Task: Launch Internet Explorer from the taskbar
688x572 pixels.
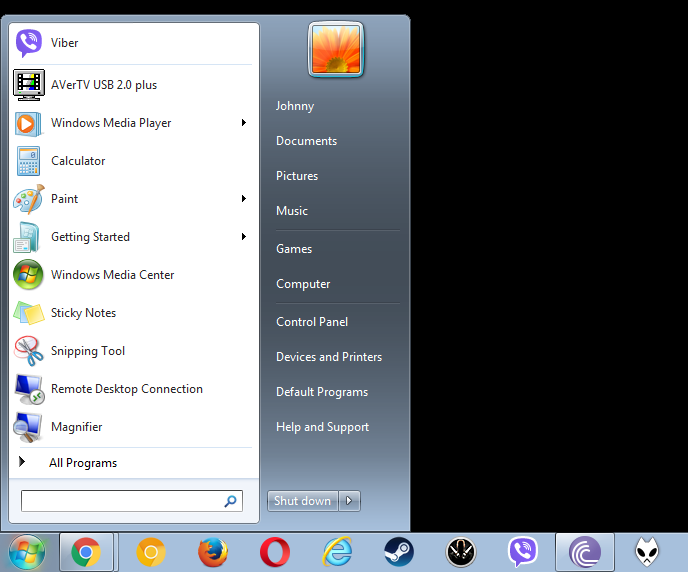Action: (x=337, y=552)
